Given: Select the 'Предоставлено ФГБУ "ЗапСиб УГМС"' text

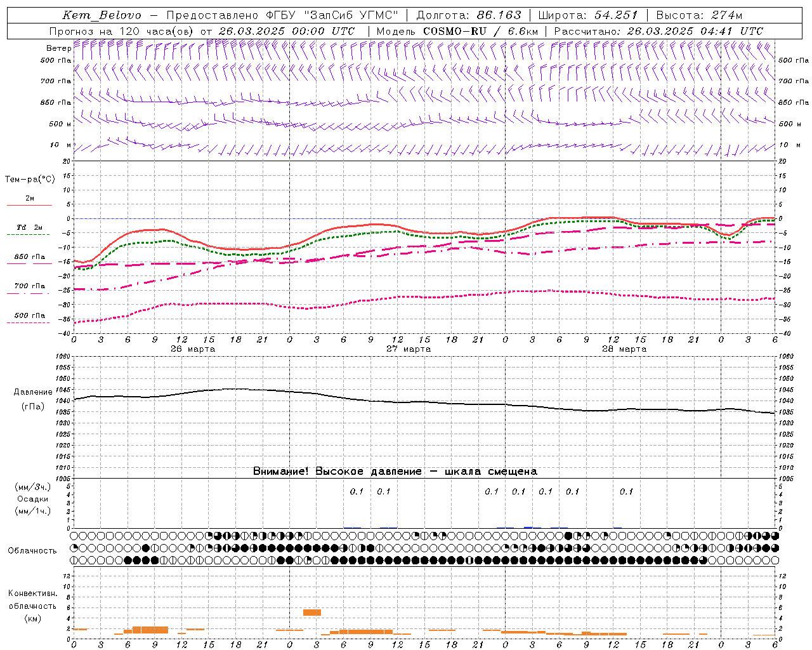Looking at the screenshot, I should (x=282, y=15).
